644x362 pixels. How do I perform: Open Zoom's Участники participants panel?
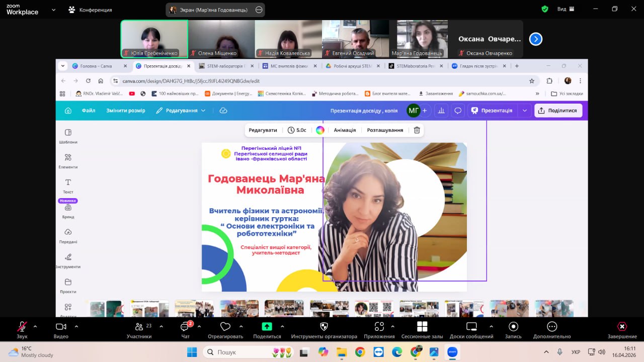pos(139,327)
